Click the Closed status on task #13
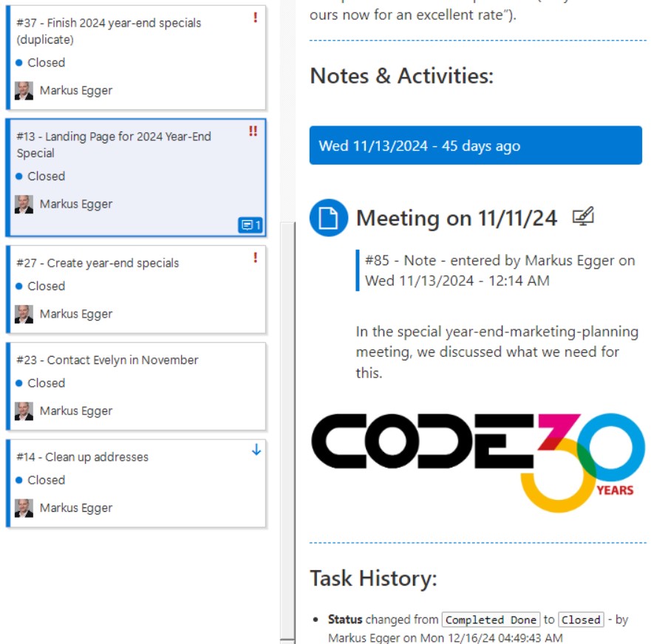654x644 pixels. [x=47, y=177]
